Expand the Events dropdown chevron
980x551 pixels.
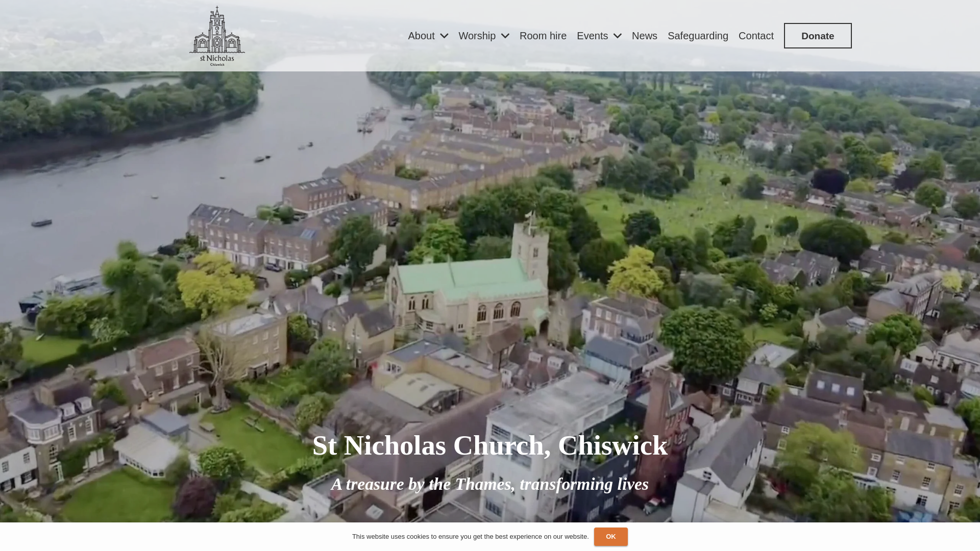tap(618, 36)
